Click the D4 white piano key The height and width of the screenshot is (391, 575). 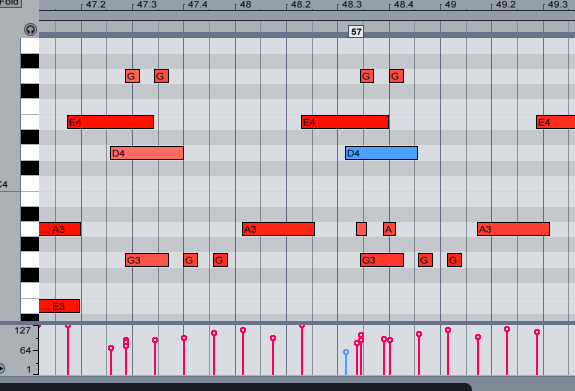30,153
